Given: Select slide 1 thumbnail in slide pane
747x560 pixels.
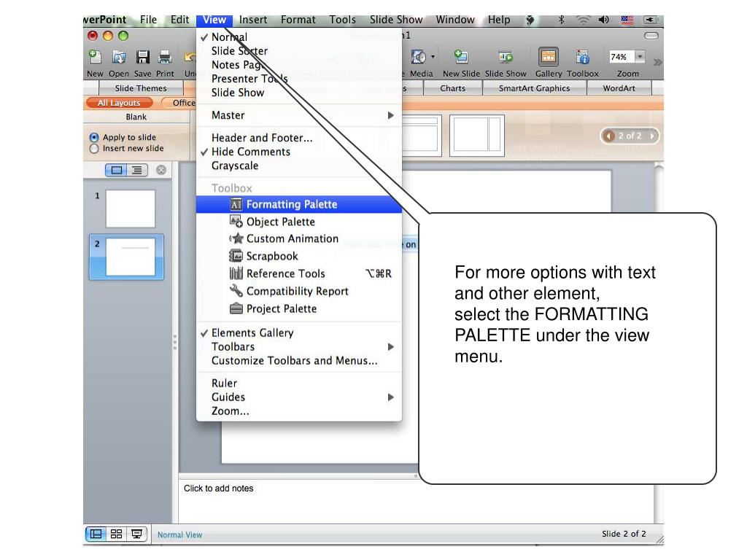Looking at the screenshot, I should [x=130, y=209].
